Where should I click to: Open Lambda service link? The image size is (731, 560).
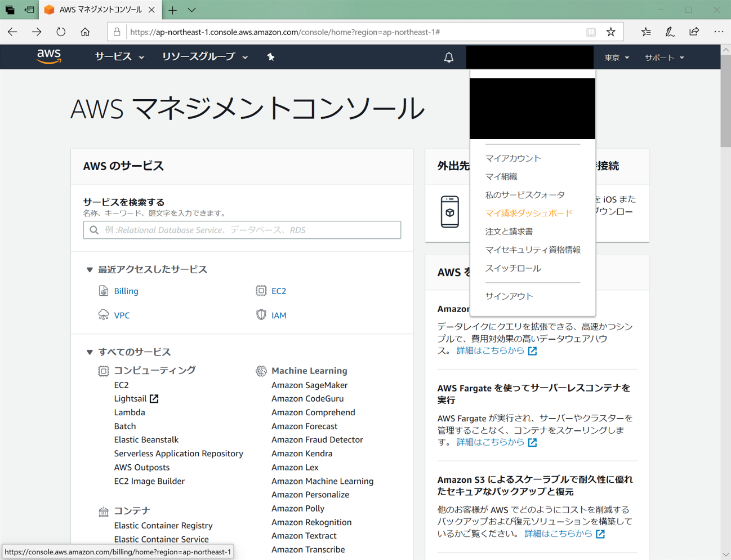(x=130, y=412)
